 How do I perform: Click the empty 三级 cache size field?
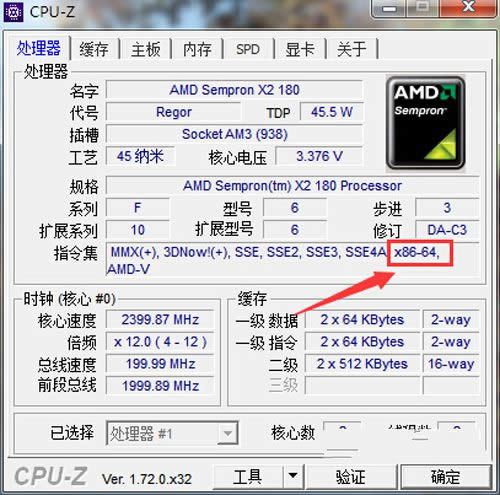(362, 386)
